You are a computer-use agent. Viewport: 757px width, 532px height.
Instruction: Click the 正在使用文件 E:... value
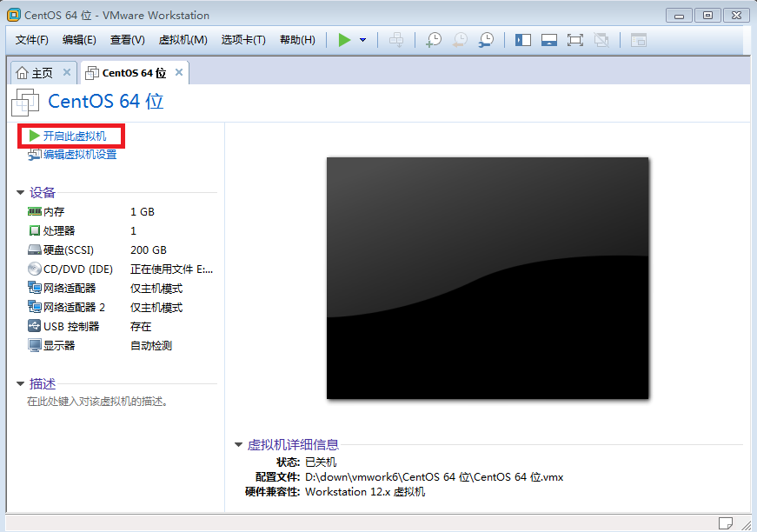click(171, 269)
